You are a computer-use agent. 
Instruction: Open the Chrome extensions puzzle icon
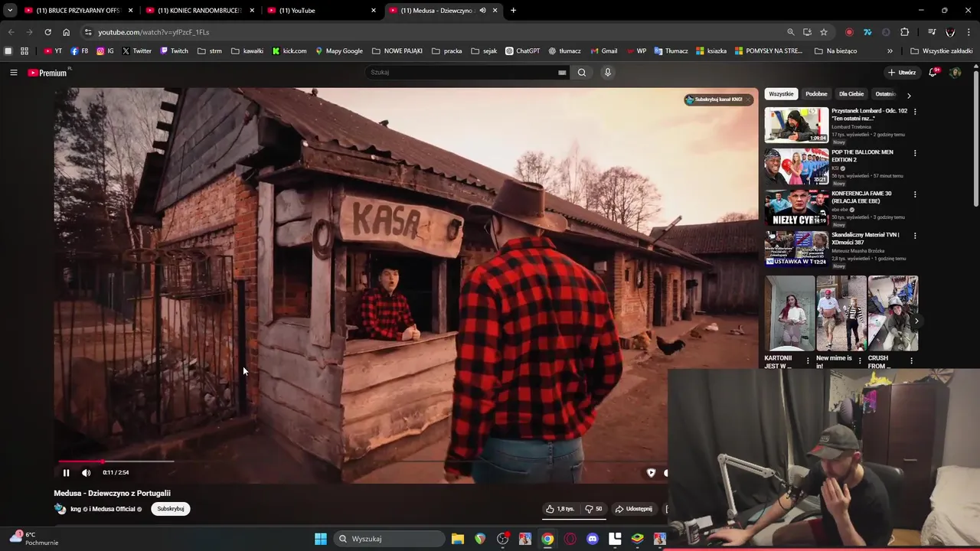(905, 32)
